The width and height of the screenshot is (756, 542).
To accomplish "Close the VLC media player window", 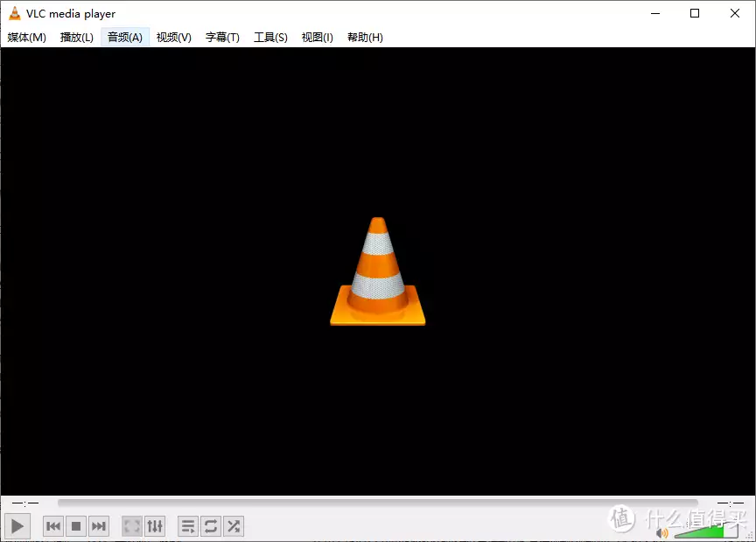I will click(x=735, y=13).
